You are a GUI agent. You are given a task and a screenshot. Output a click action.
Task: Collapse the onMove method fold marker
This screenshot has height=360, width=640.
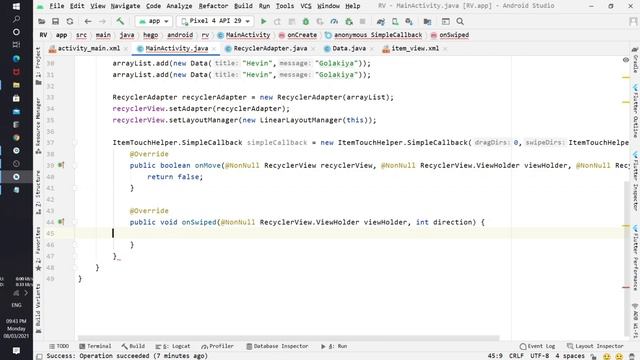coord(75,165)
